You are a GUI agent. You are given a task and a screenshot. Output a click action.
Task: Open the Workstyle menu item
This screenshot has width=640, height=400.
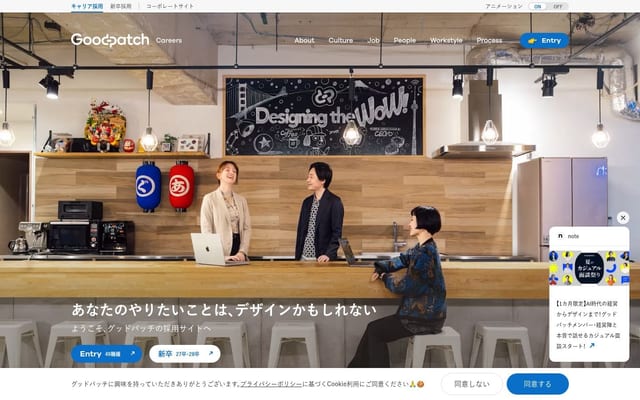(x=446, y=40)
